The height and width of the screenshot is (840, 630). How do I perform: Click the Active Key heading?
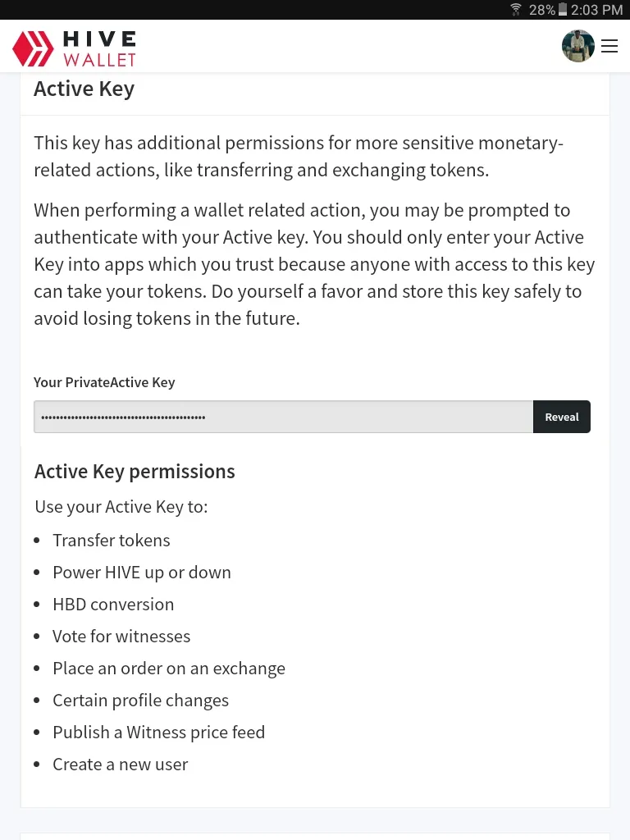coord(84,89)
